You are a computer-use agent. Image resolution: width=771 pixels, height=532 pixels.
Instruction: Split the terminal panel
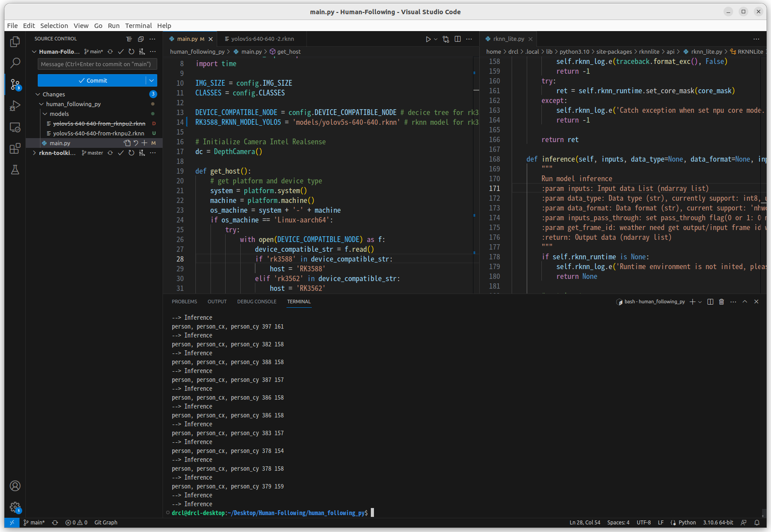pos(710,302)
